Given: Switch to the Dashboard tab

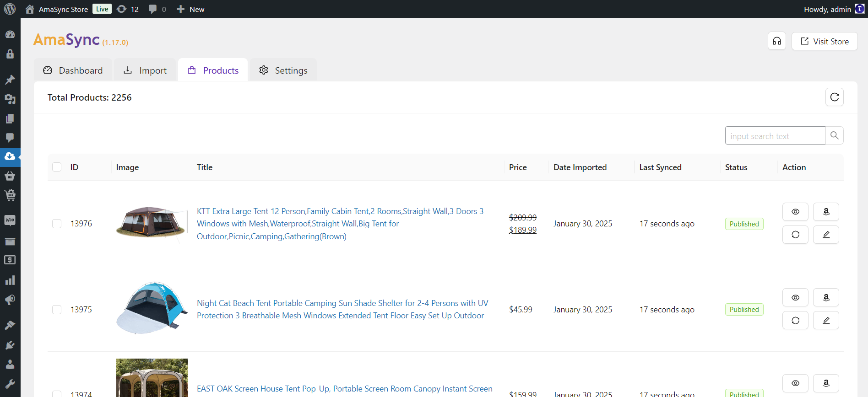Looking at the screenshot, I should [73, 70].
